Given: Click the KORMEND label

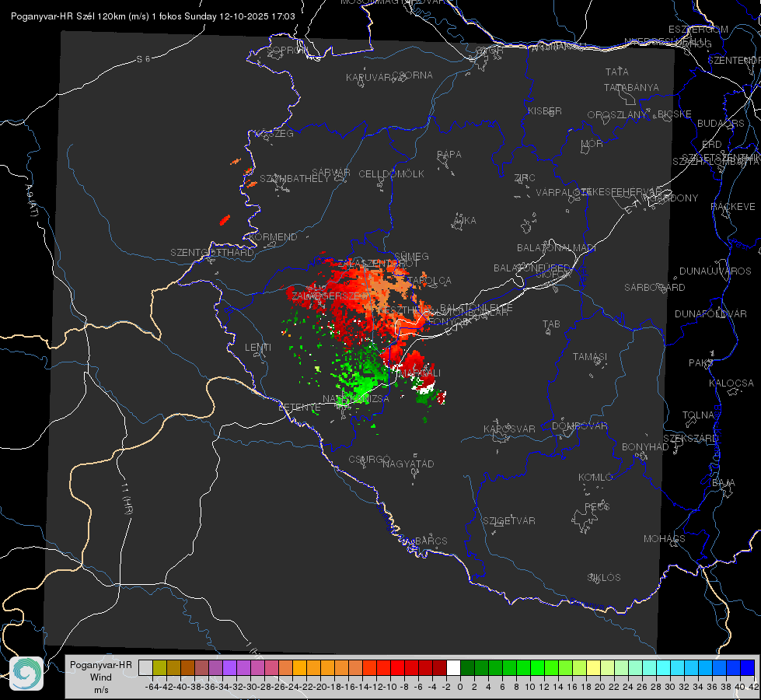Looking at the screenshot, I should (x=273, y=237).
